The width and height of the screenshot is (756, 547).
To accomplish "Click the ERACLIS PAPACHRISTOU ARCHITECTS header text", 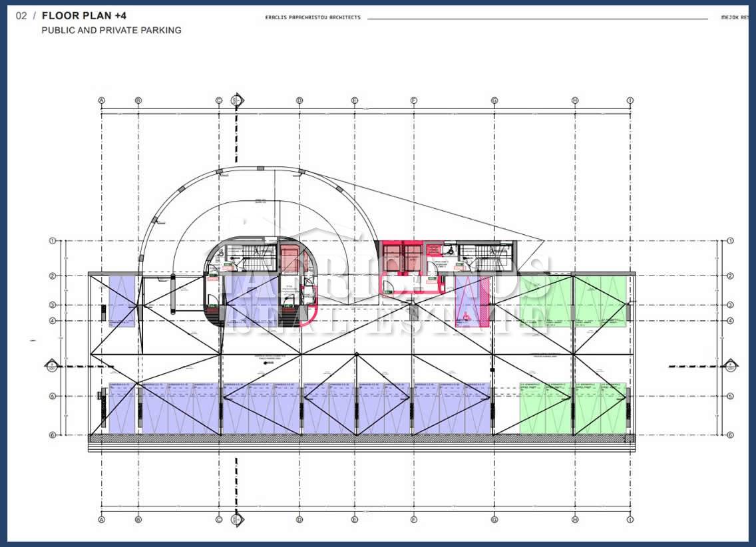I will tap(313, 17).
